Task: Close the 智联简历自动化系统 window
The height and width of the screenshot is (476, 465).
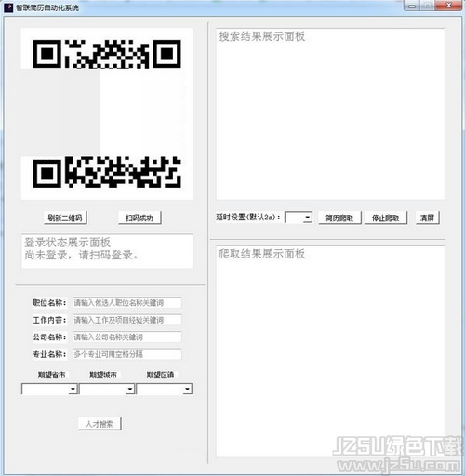Action: [448, 6]
